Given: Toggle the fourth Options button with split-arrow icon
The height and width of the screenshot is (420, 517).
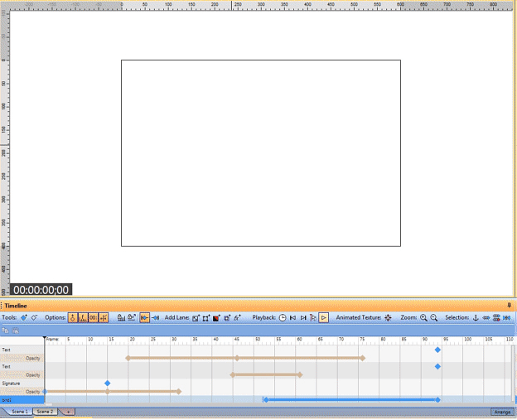Looking at the screenshot, I should click(x=104, y=317).
